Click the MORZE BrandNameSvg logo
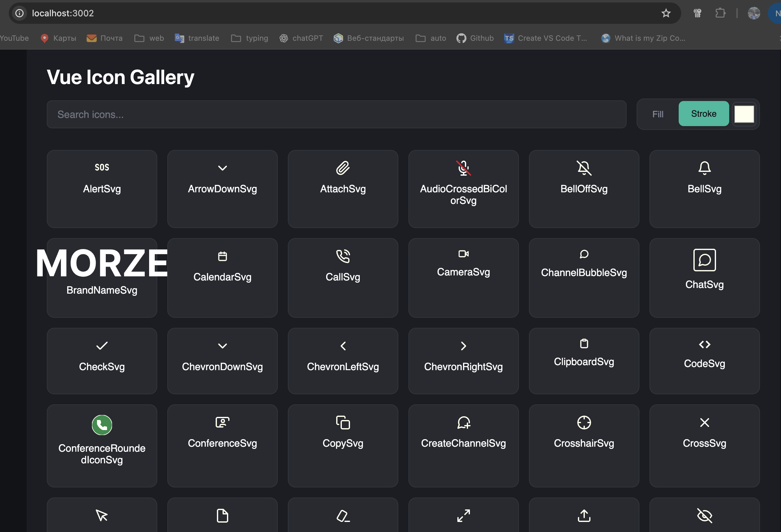Viewport: 781px width, 532px height. coord(102,263)
